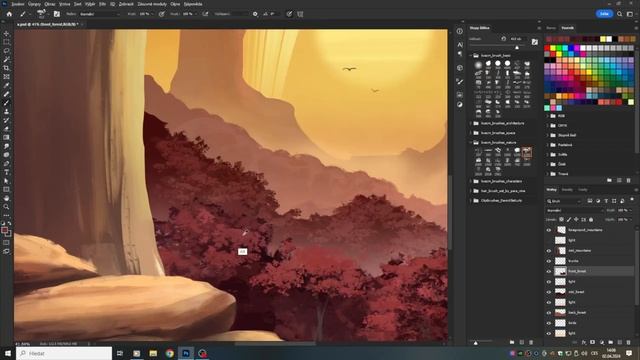Hide the front_forest layer
The image size is (640, 360).
click(x=549, y=271)
